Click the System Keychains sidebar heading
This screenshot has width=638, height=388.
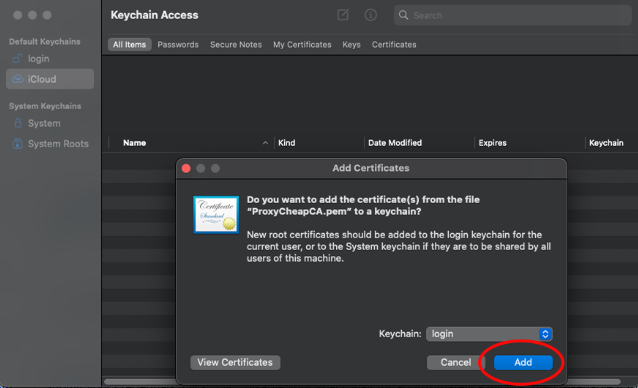click(x=45, y=106)
